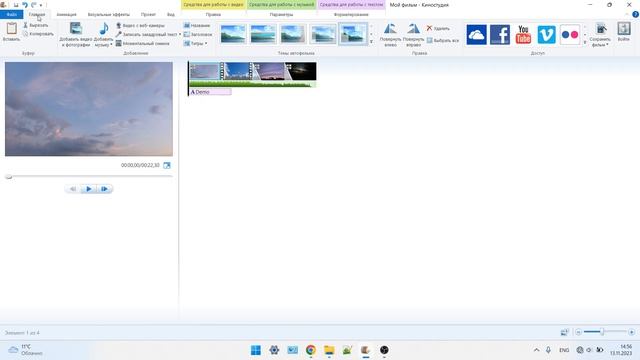The width and height of the screenshot is (640, 360).
Task: Start webcam video (Видео с веб-камеры)
Action: 140,25
